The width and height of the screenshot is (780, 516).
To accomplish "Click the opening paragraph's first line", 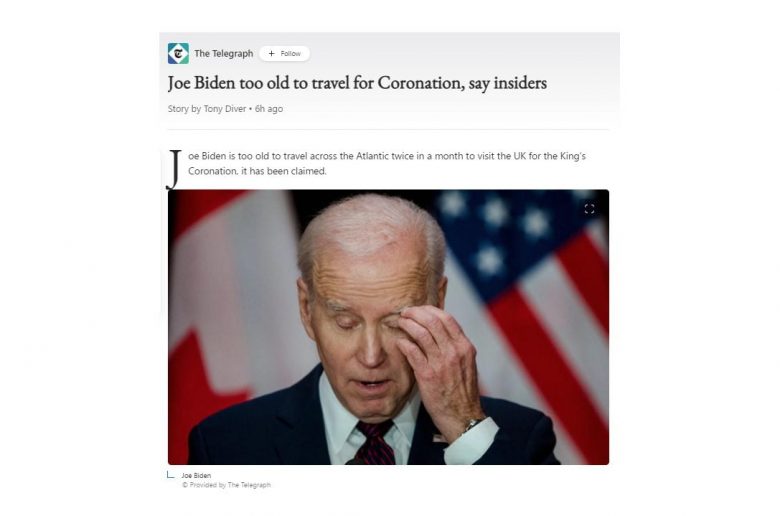I will pos(387,156).
